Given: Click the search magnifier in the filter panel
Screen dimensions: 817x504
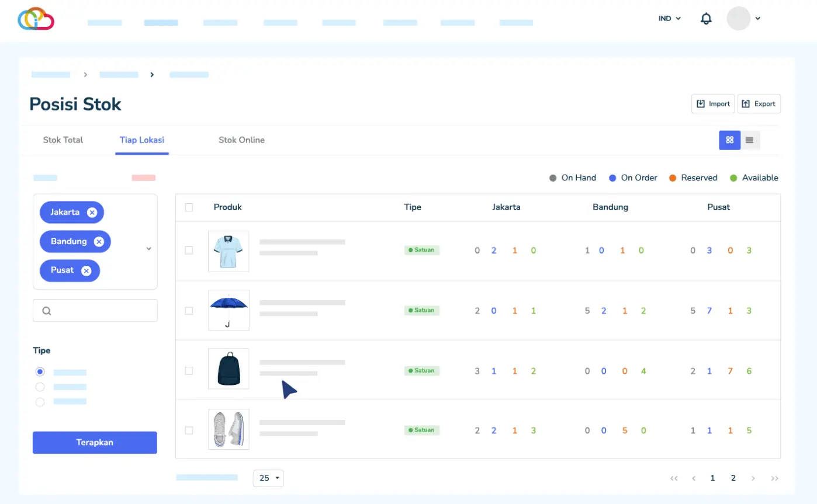Looking at the screenshot, I should click(x=47, y=310).
